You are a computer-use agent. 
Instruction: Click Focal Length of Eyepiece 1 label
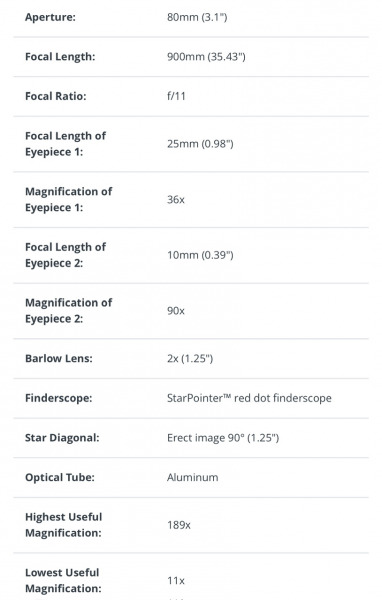[65, 144]
